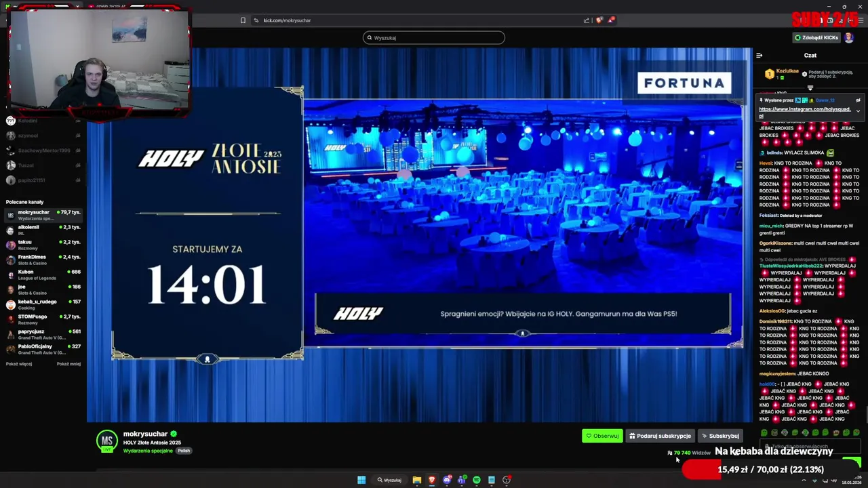Open the paprycjusz recommended channel
The width and height of the screenshot is (868, 488).
coord(43,334)
